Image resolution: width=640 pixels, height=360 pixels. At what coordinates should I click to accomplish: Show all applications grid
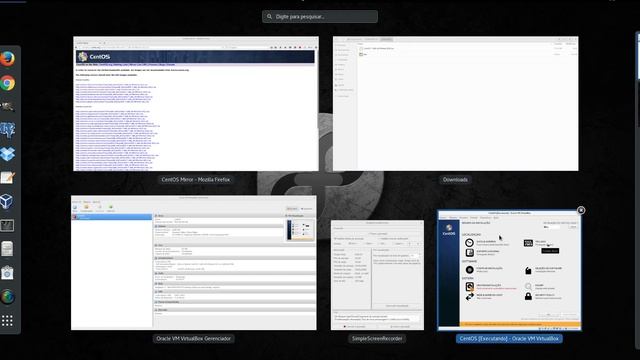click(x=7, y=320)
